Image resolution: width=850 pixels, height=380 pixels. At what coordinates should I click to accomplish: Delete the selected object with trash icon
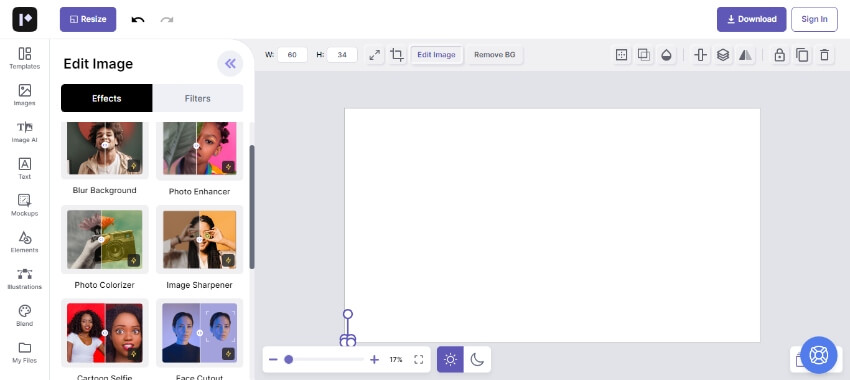point(824,55)
